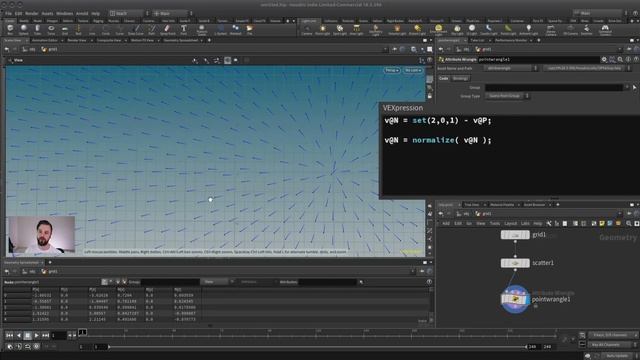Click magnifier in network editor toolbar
640x360 pixels.
pos(629,224)
